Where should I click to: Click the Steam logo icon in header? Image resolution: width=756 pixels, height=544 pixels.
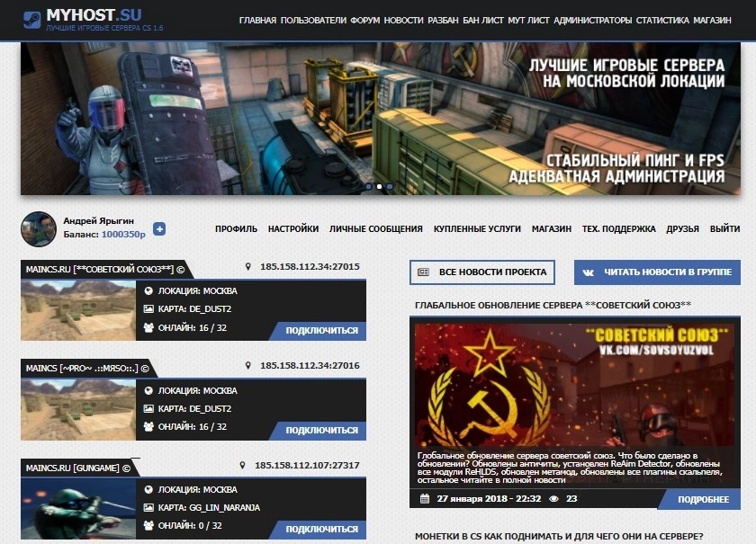pos(31,20)
